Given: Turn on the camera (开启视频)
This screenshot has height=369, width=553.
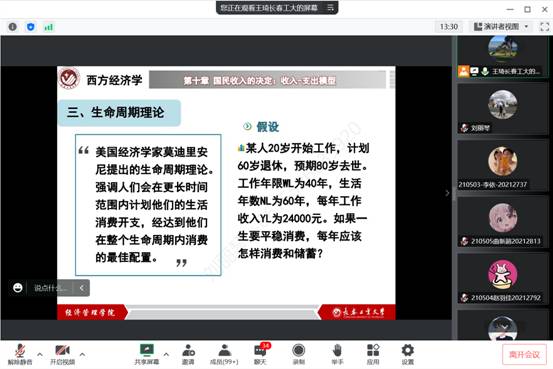Looking at the screenshot, I should pos(62,355).
